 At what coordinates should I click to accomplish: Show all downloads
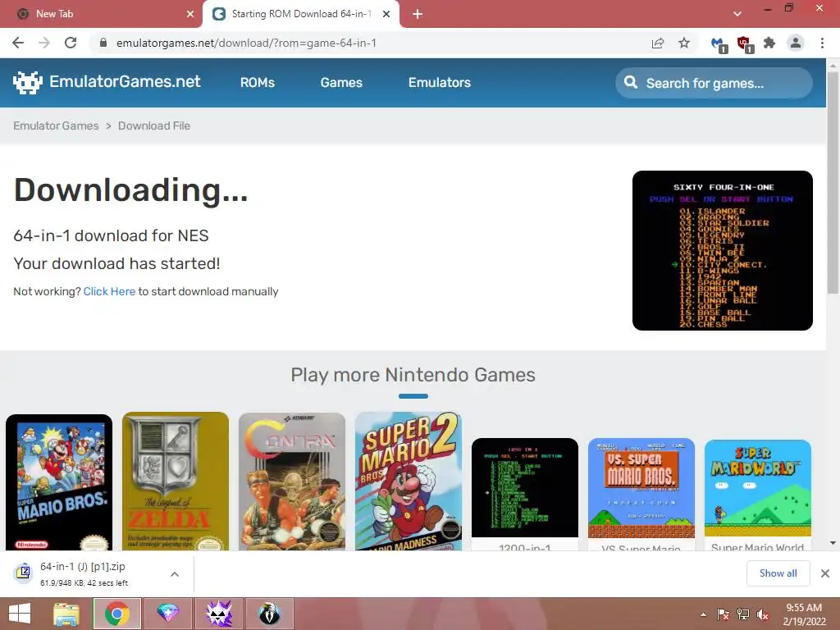point(778,573)
